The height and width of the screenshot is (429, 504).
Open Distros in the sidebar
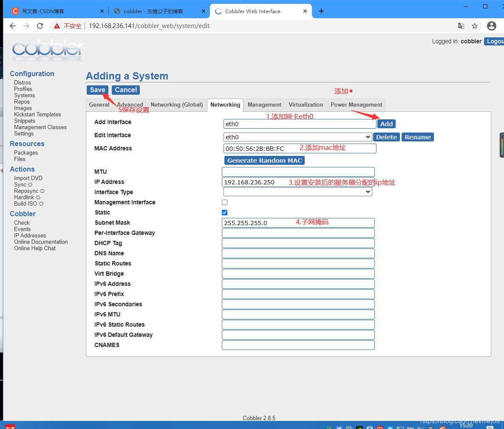[x=23, y=82]
